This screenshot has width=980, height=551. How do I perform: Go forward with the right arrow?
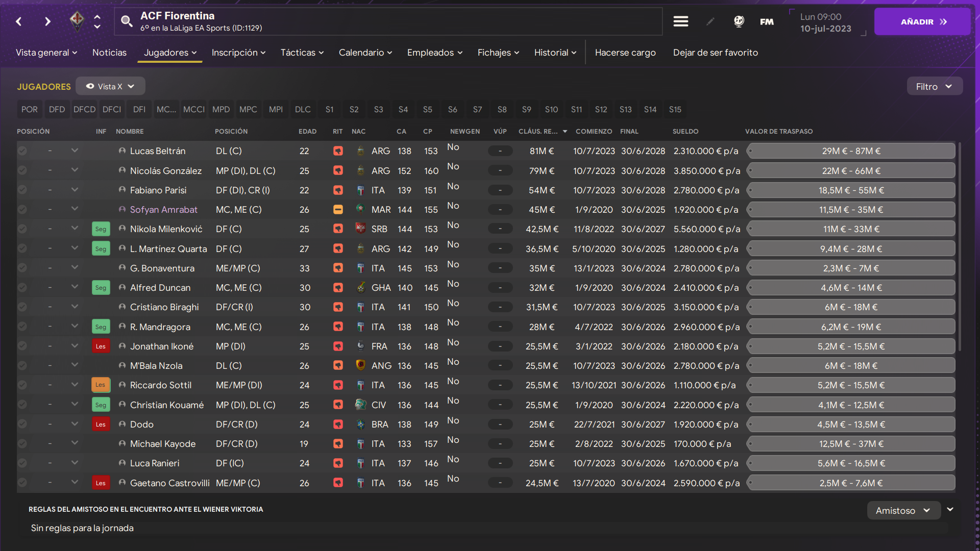(x=47, y=21)
